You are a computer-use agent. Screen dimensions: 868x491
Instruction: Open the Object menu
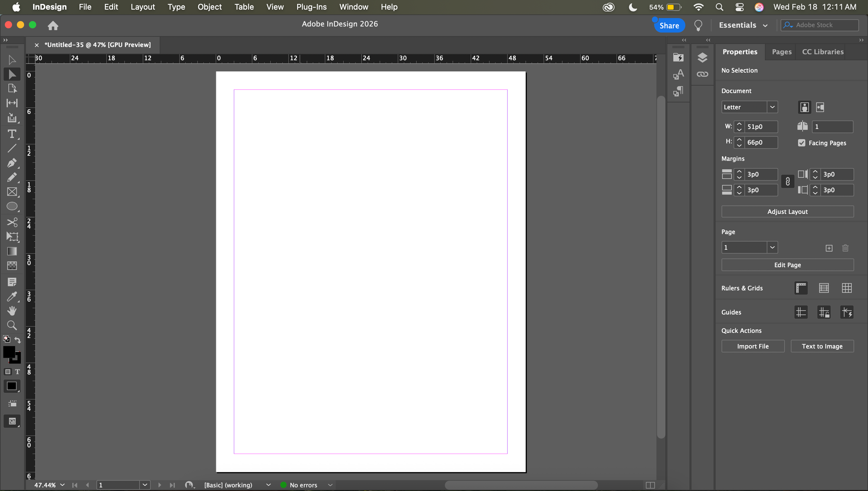[209, 7]
